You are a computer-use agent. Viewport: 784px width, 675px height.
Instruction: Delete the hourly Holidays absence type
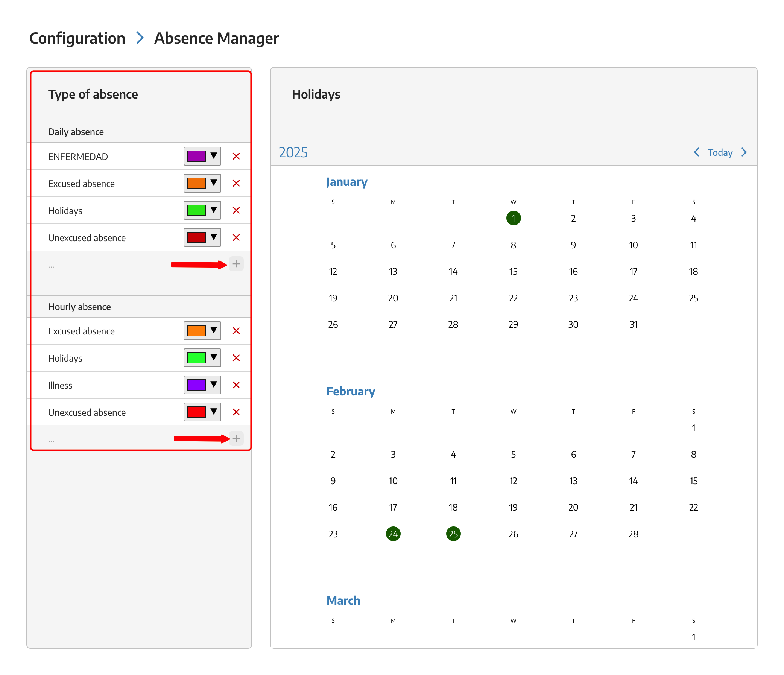pos(236,358)
